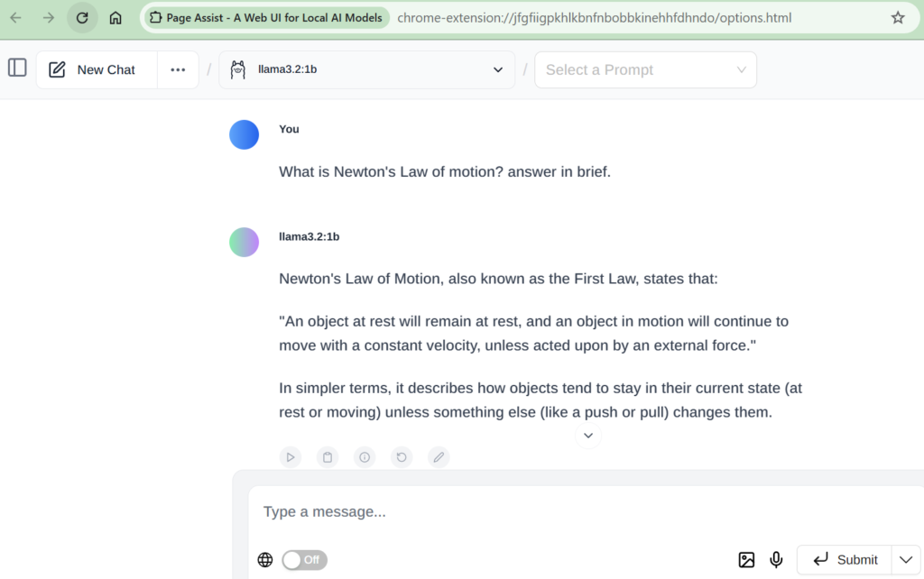Reload the page in browser

click(x=82, y=17)
